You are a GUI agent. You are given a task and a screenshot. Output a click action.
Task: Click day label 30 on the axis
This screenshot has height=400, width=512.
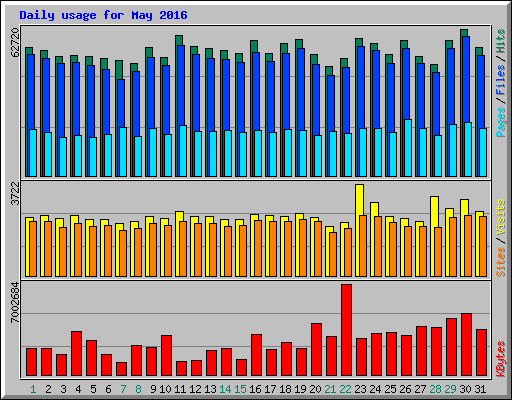(x=465, y=389)
